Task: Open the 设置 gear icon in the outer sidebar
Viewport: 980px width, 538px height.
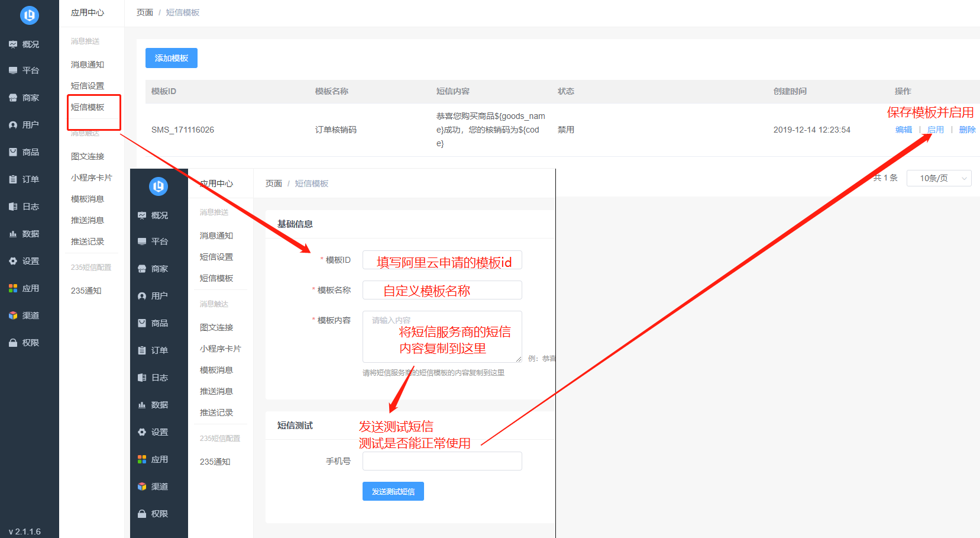Action: coord(13,261)
